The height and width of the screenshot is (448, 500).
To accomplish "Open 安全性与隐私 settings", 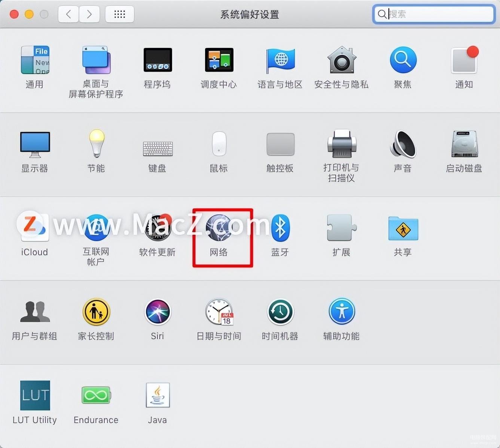I will 341,60.
